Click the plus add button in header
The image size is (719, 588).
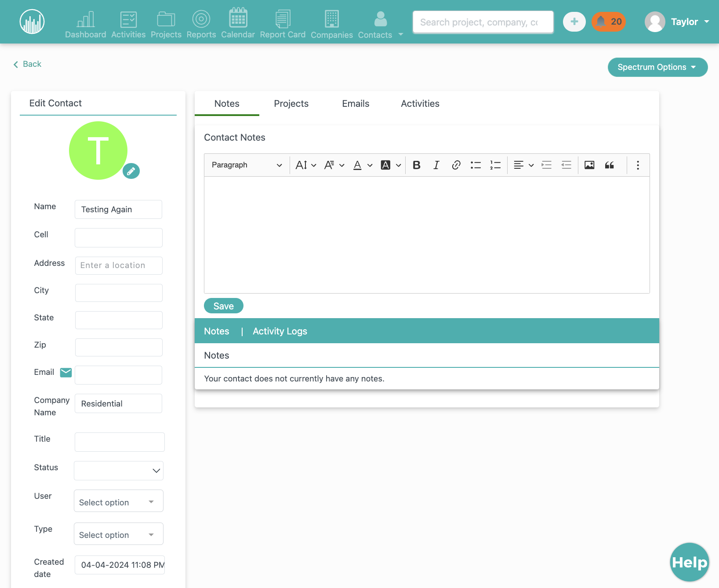574,22
